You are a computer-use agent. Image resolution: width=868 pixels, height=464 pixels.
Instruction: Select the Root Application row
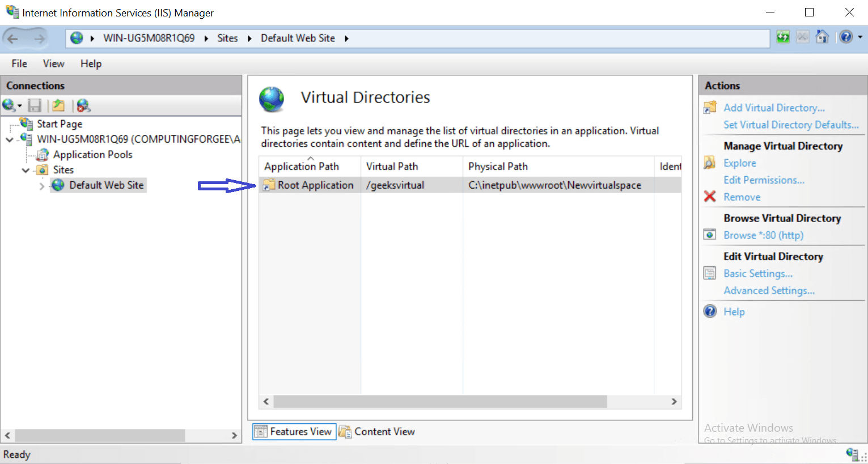[315, 185]
